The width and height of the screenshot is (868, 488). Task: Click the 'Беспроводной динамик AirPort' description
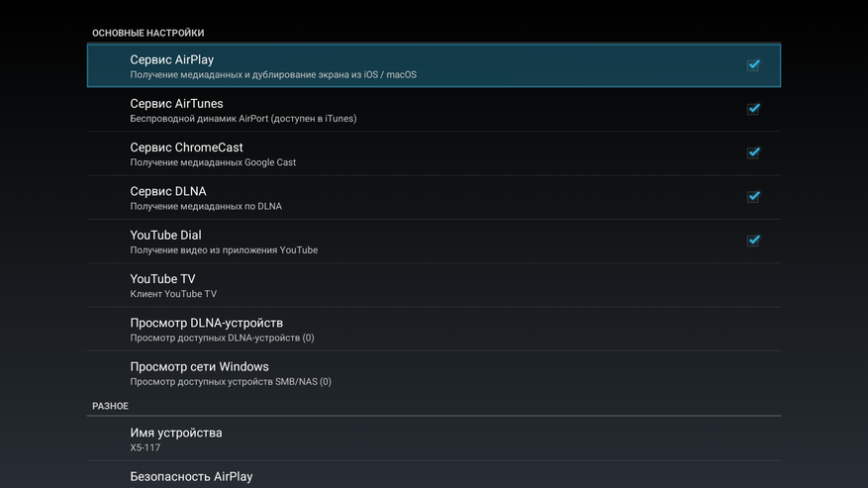[x=243, y=119]
